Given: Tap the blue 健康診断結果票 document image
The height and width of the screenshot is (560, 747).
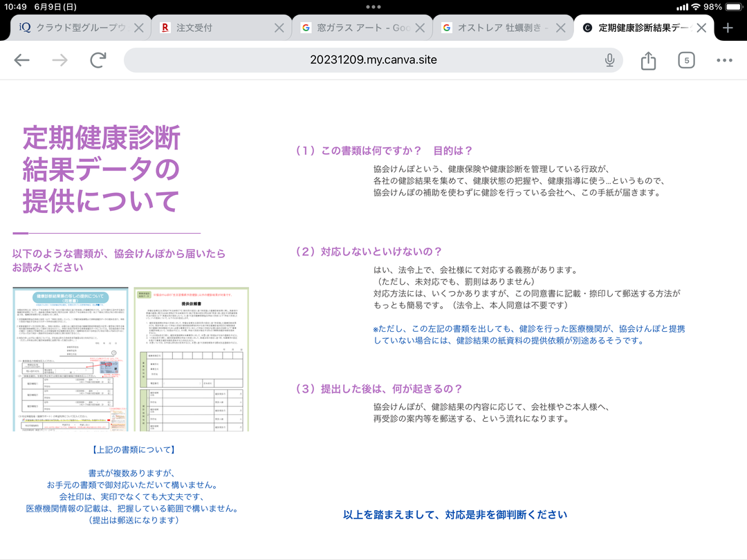Looking at the screenshot, I should [x=71, y=359].
